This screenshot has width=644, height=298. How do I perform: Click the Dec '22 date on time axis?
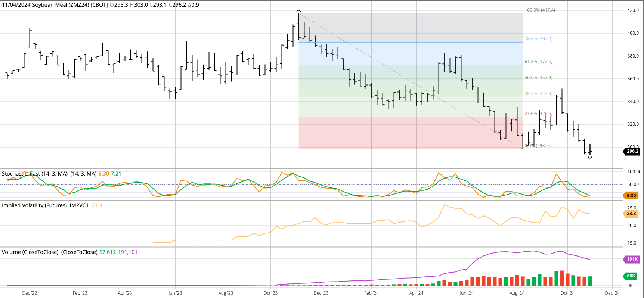click(30, 293)
